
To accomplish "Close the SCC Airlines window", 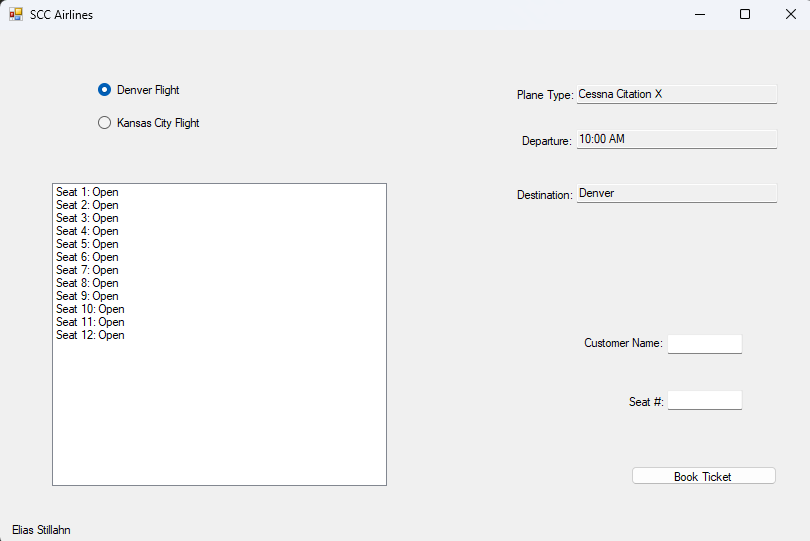I will [x=790, y=15].
